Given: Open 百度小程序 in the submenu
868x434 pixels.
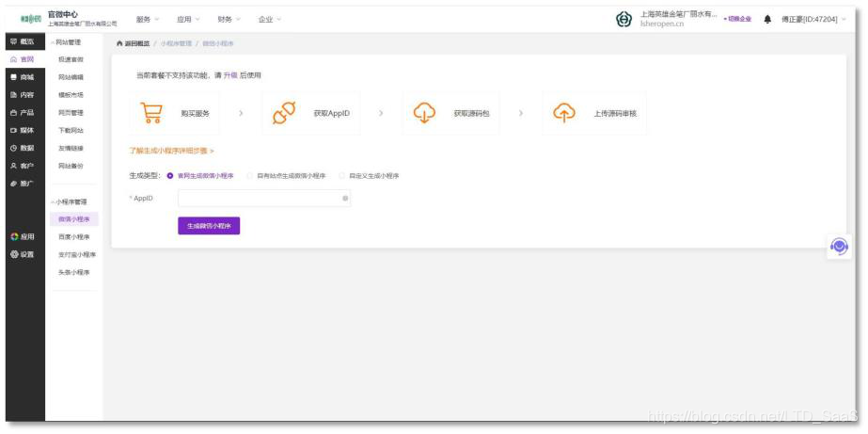Looking at the screenshot, I should (74, 236).
